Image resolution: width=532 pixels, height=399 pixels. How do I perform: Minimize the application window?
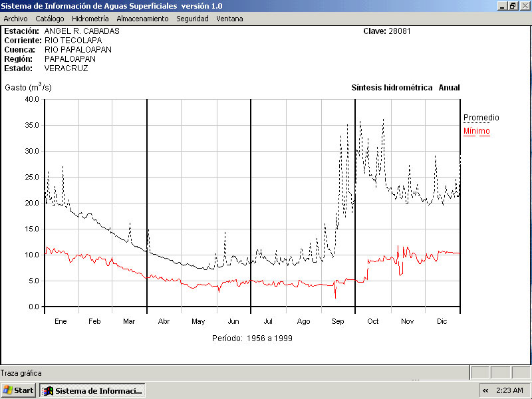tap(501, 5)
